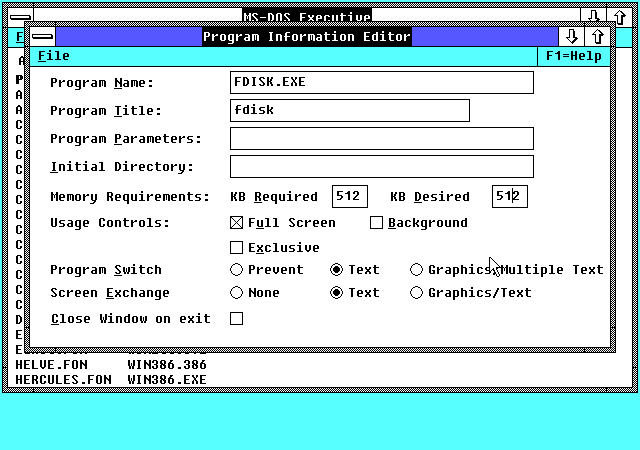The width and height of the screenshot is (640, 450).
Task: Focus the Program Parameters input field
Action: (x=382, y=138)
